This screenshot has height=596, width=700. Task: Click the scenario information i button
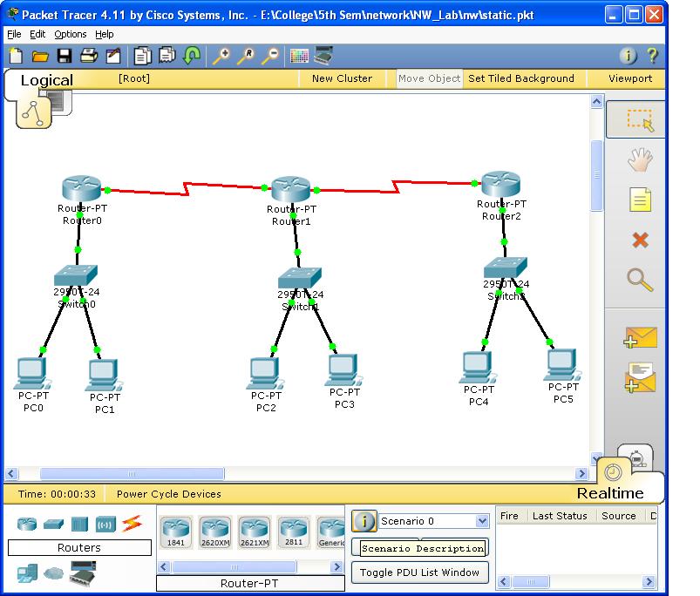coord(364,521)
